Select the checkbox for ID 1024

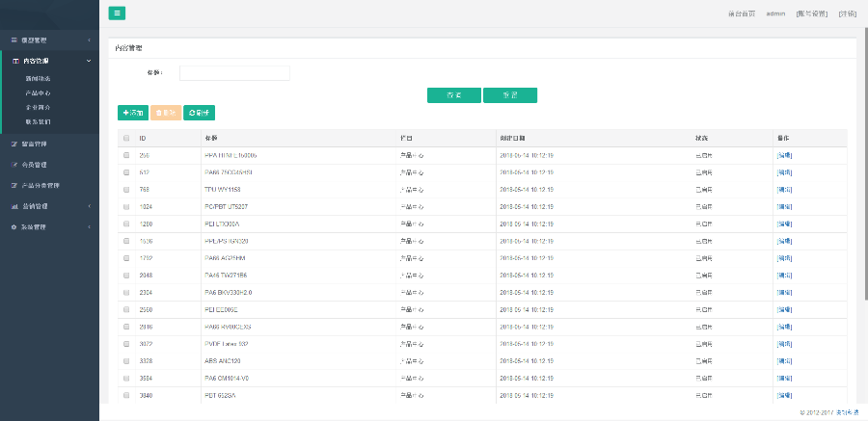pos(126,206)
